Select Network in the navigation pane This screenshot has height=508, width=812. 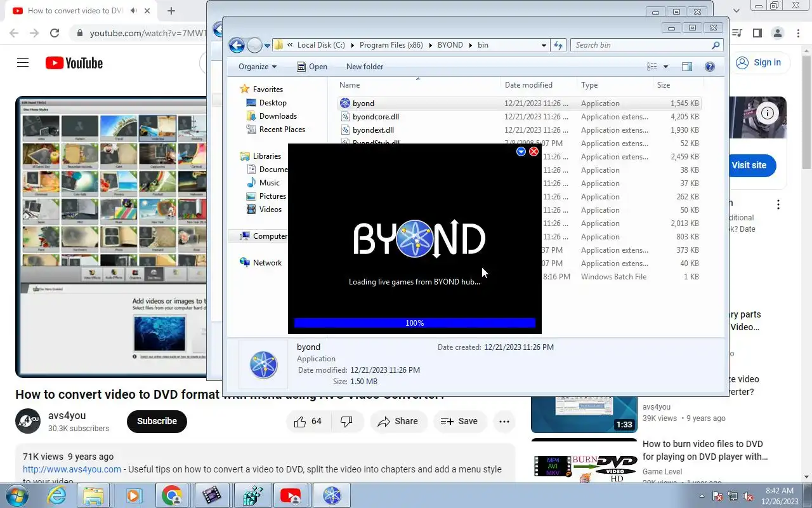point(267,263)
